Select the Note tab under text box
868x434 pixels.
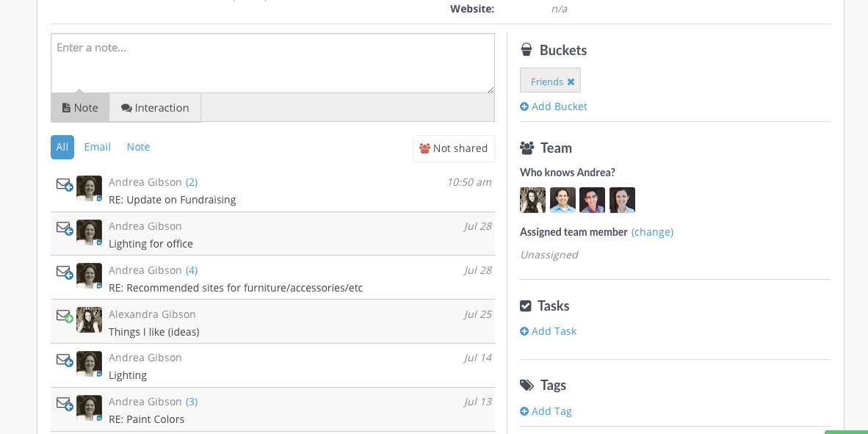80,108
